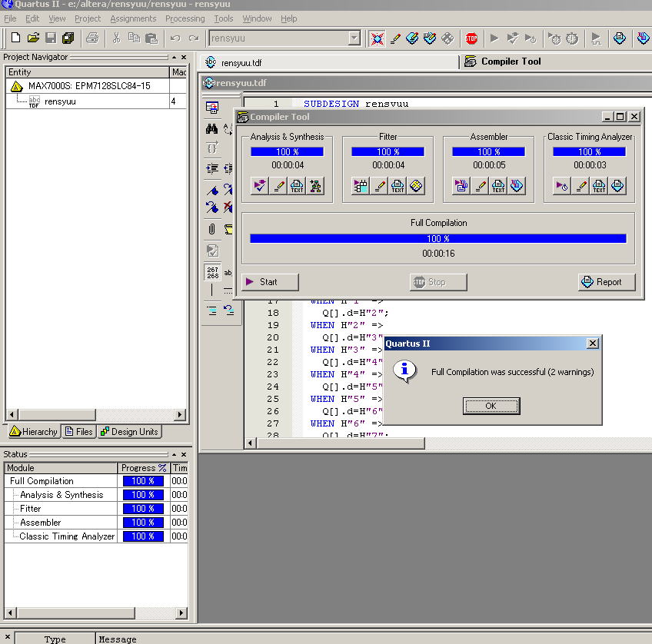Open the Edit menu

coord(32,18)
